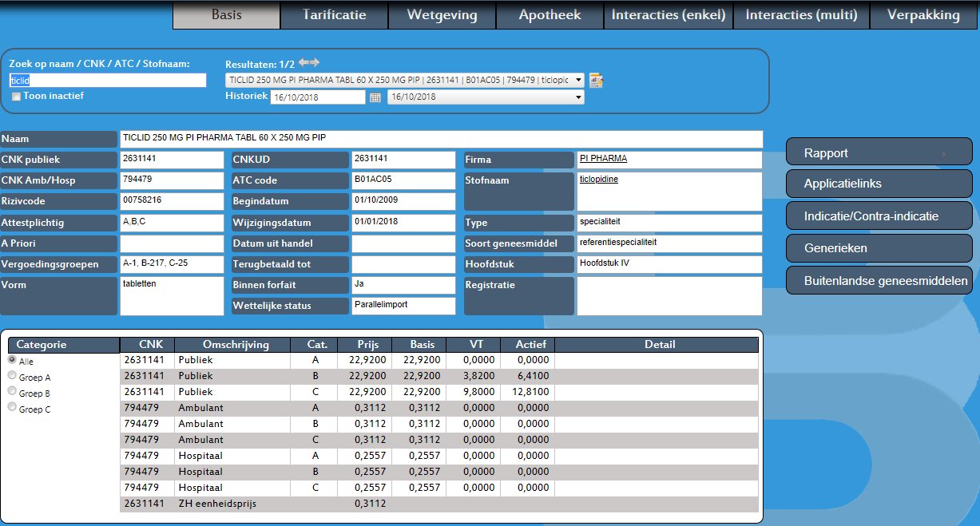Click the Wijzigingsdatum value 01/01/2018

tap(403, 223)
